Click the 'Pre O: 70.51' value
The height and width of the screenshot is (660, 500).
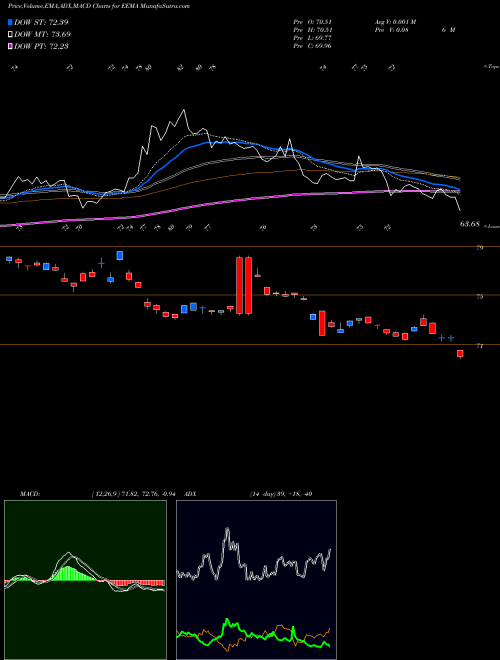coord(312,22)
